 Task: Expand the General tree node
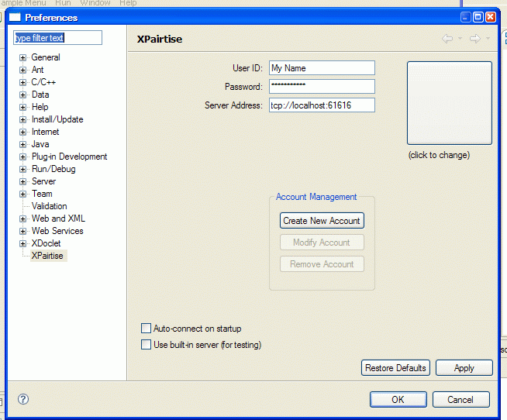point(23,57)
